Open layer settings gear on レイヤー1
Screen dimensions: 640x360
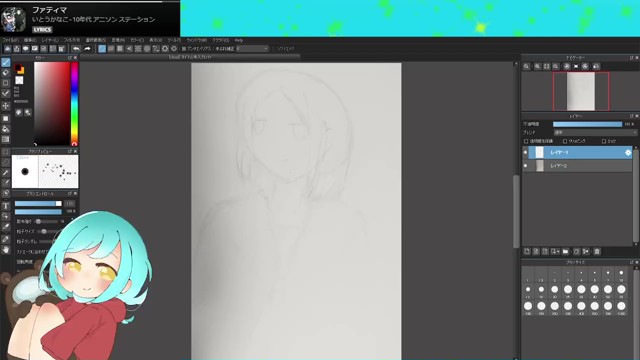click(628, 153)
